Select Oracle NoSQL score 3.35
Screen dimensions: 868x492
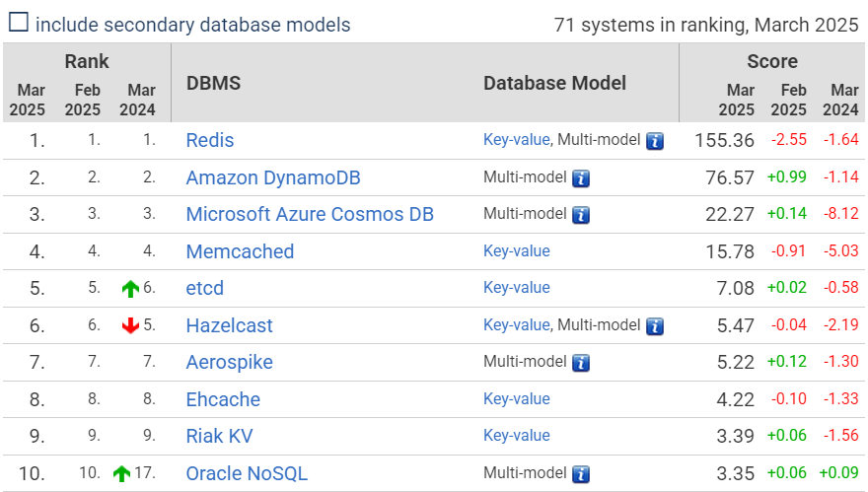tap(735, 473)
